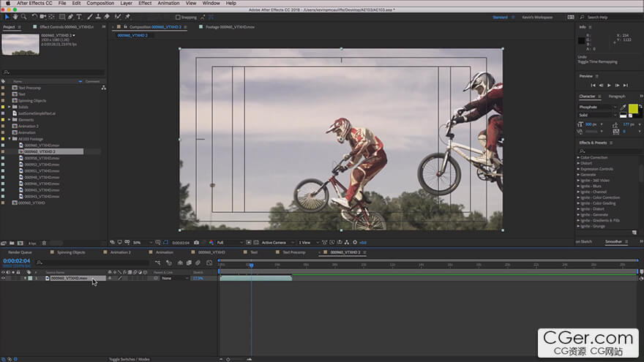Select the Zoom magnifier tool
The height and width of the screenshot is (362, 644).
tap(24, 17)
